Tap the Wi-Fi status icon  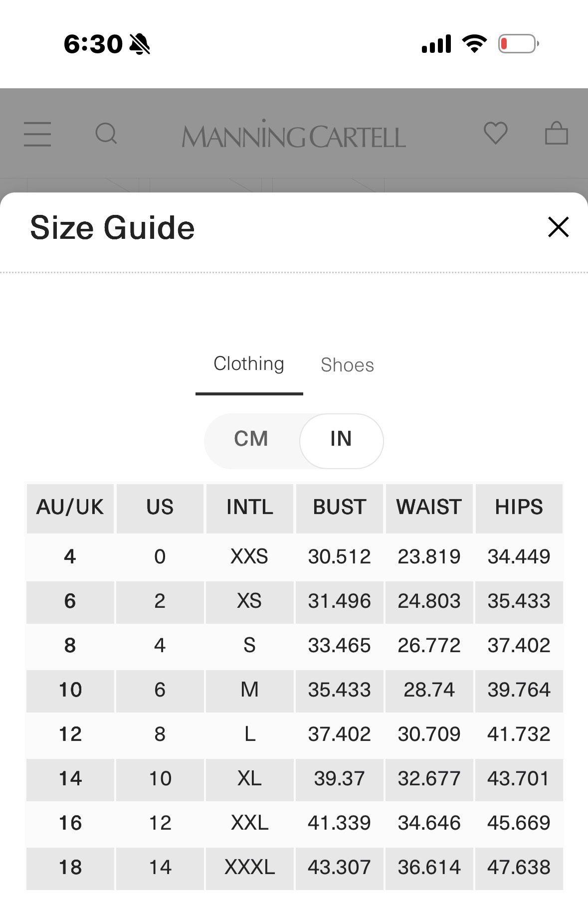click(x=475, y=44)
